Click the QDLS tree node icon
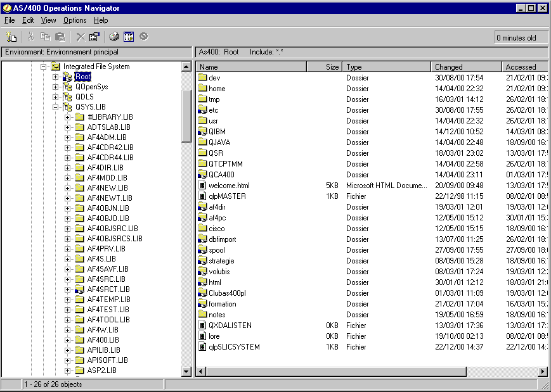 [x=67, y=96]
